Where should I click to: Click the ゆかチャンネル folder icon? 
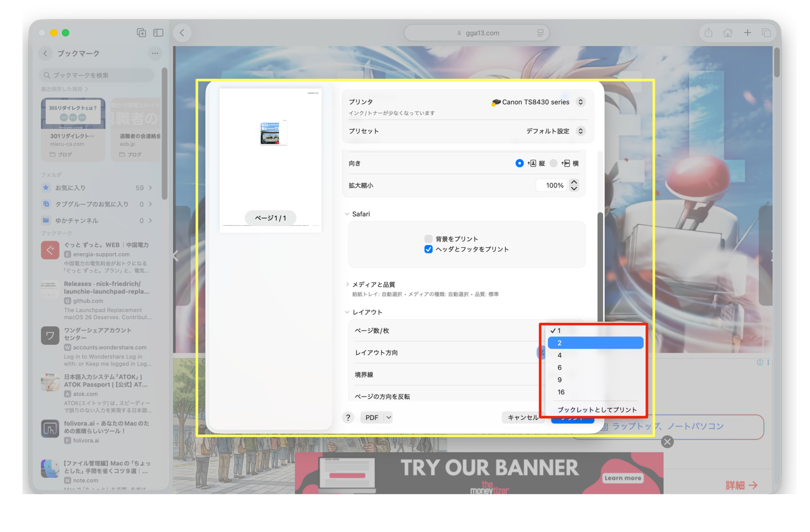(x=46, y=220)
